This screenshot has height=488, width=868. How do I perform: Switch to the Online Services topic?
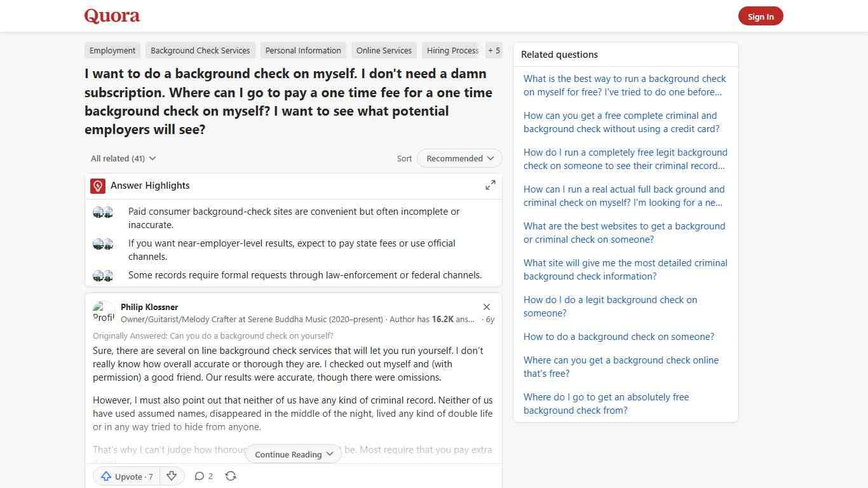pos(384,50)
